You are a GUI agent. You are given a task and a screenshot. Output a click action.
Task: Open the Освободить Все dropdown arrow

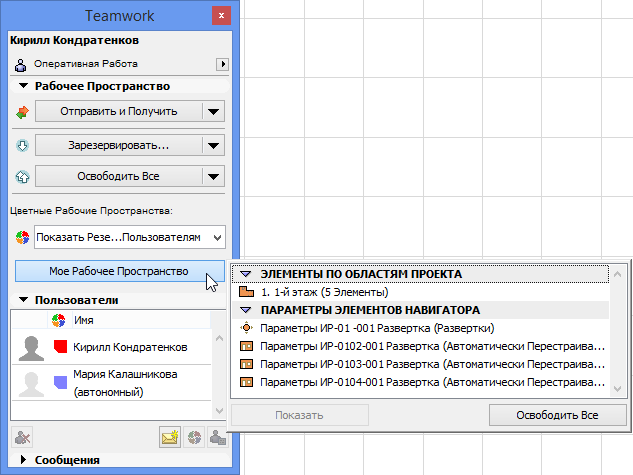click(x=214, y=176)
